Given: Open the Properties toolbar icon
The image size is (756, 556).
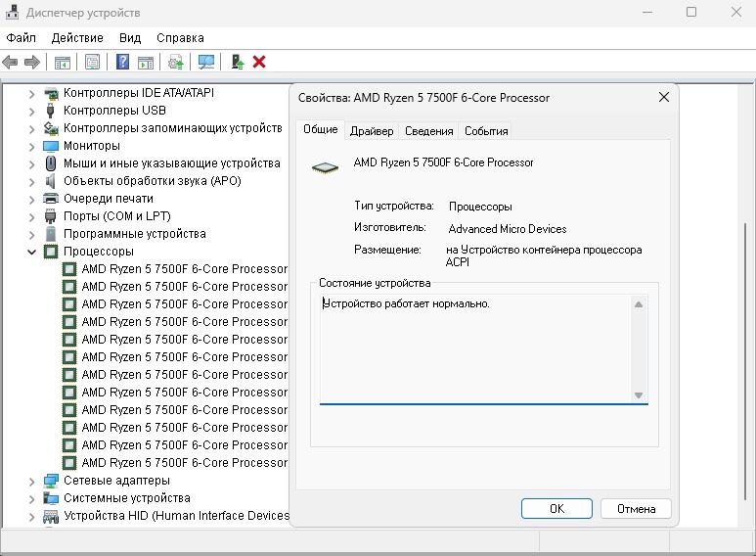Looking at the screenshot, I should click(x=92, y=62).
